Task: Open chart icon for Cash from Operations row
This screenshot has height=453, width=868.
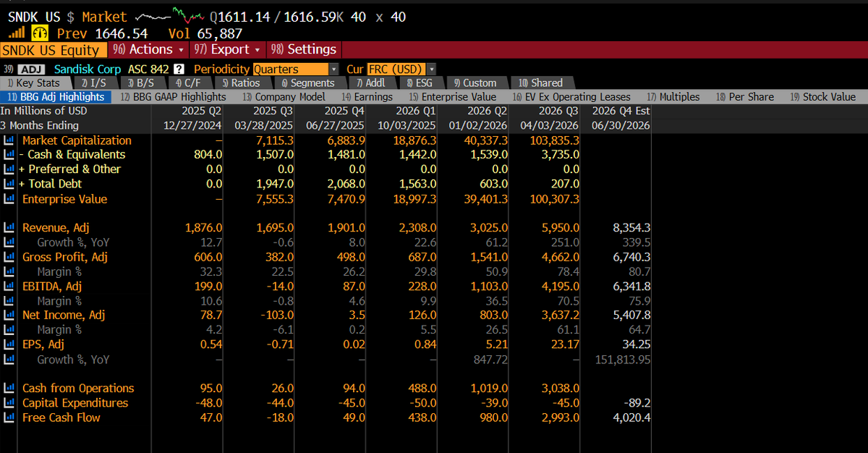Action: tap(9, 389)
